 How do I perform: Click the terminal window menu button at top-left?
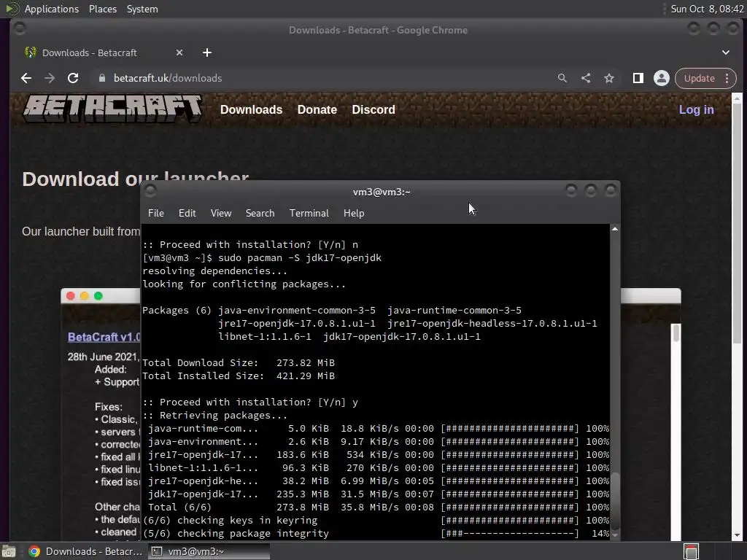point(150,191)
